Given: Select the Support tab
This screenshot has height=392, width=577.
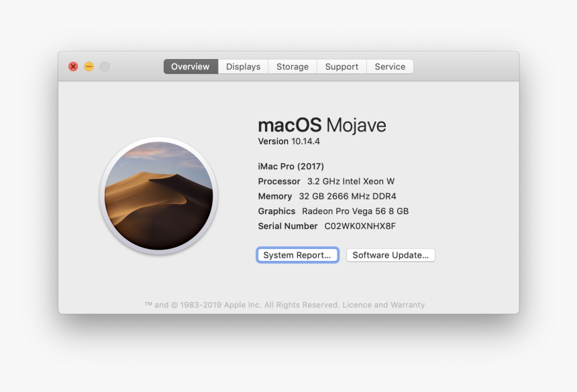Looking at the screenshot, I should [342, 66].
